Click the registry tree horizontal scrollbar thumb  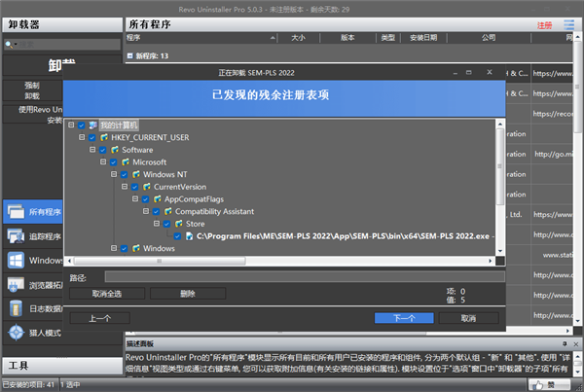(160, 261)
